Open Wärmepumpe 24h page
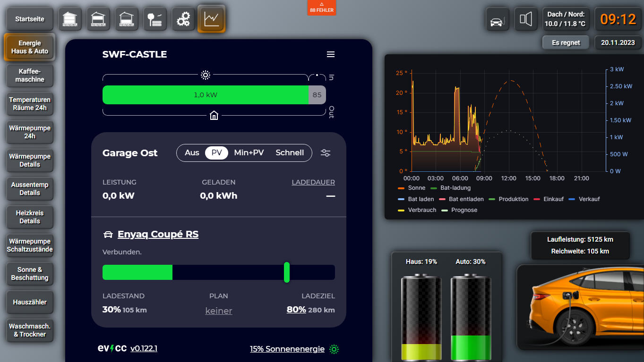 [x=30, y=132]
